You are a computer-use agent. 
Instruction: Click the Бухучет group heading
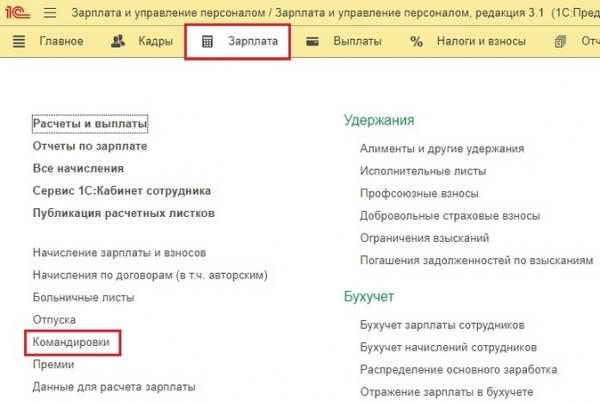369,296
